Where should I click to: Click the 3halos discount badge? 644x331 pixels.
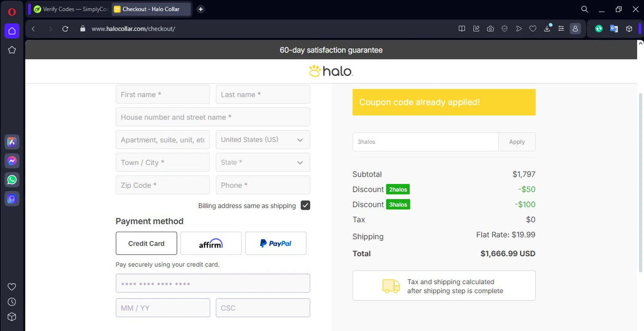[398, 205]
